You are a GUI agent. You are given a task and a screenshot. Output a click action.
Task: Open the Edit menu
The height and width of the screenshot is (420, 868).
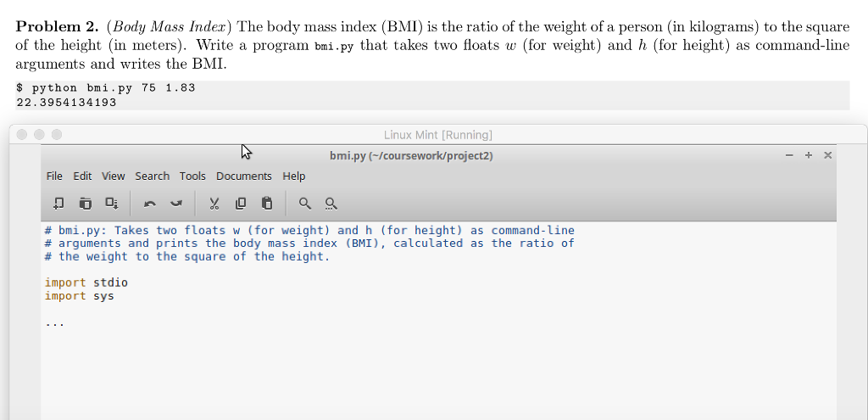pyautogui.click(x=82, y=176)
